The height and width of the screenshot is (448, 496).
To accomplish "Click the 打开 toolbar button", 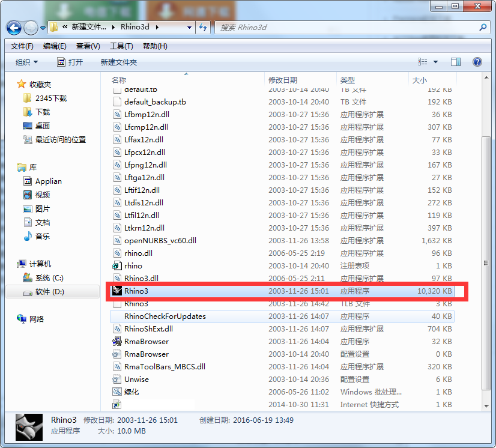I will coord(70,62).
